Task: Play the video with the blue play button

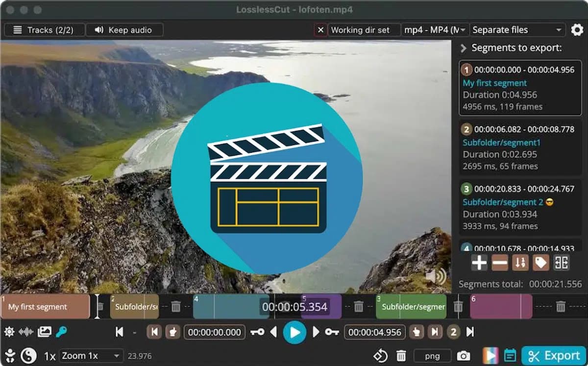Action: click(294, 332)
